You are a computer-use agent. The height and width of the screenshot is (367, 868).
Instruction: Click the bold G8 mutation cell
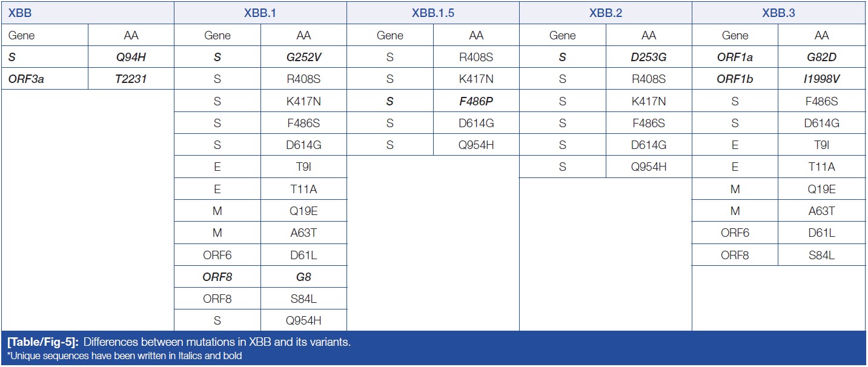tap(303, 277)
